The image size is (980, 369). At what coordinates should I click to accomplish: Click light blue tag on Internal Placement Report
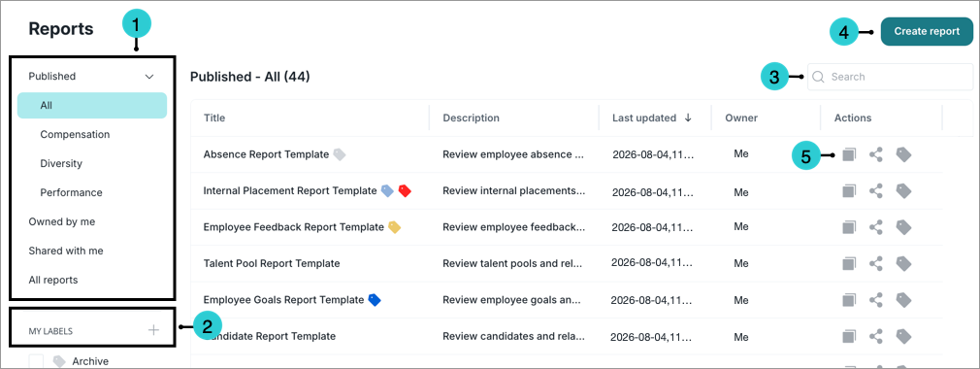click(x=387, y=190)
